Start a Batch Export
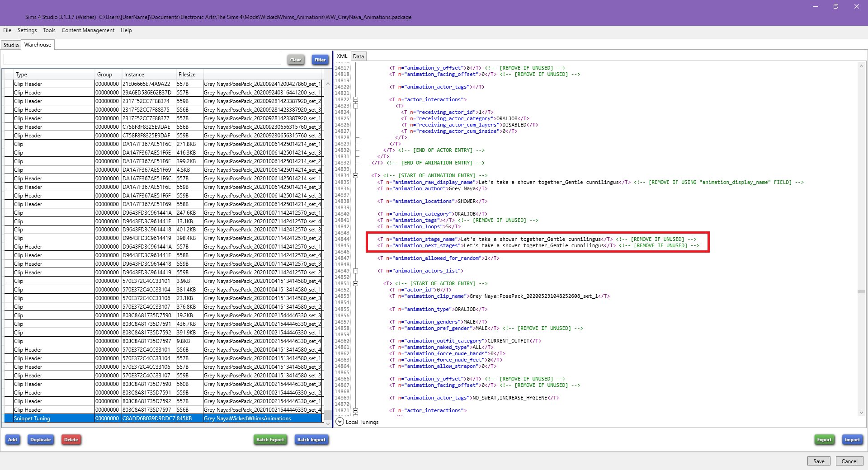Screen dimensions: 868x470 coord(270,440)
